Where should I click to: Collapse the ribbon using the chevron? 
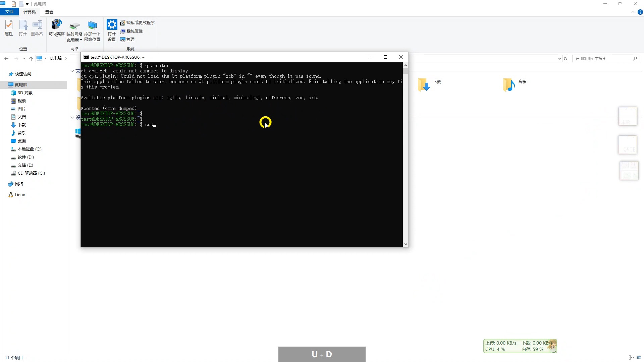pos(633,12)
